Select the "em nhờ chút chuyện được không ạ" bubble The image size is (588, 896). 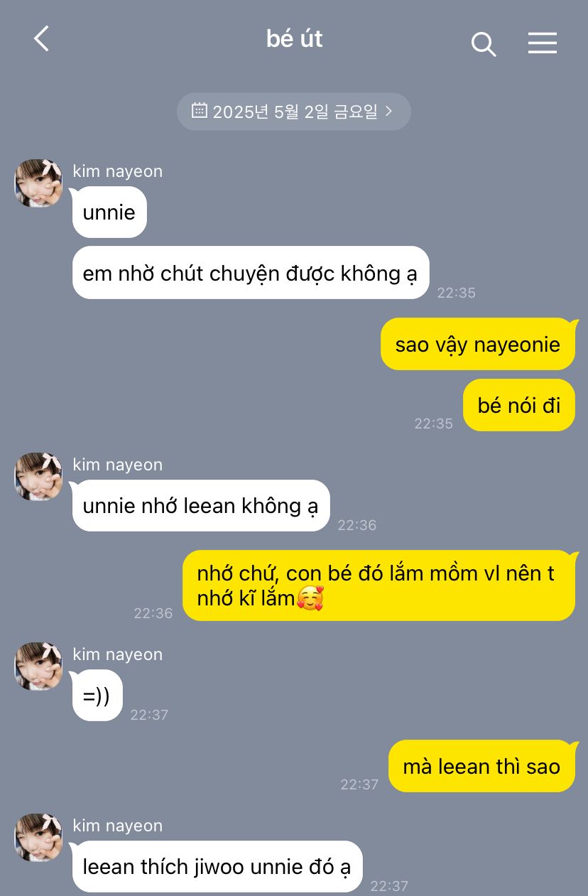tap(251, 273)
